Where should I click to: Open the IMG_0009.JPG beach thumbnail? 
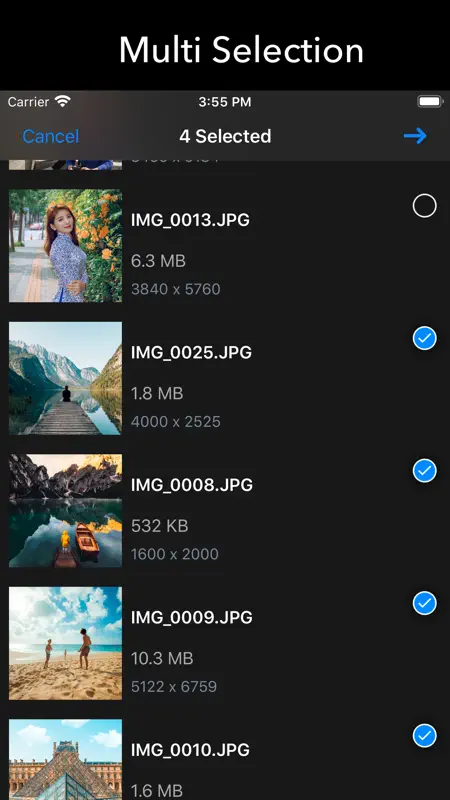click(x=65, y=643)
